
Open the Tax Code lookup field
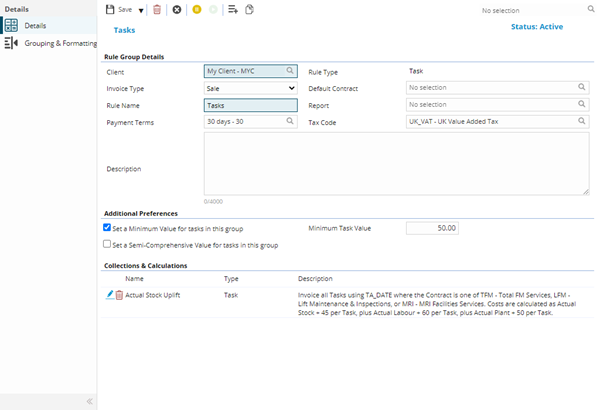pos(497,121)
